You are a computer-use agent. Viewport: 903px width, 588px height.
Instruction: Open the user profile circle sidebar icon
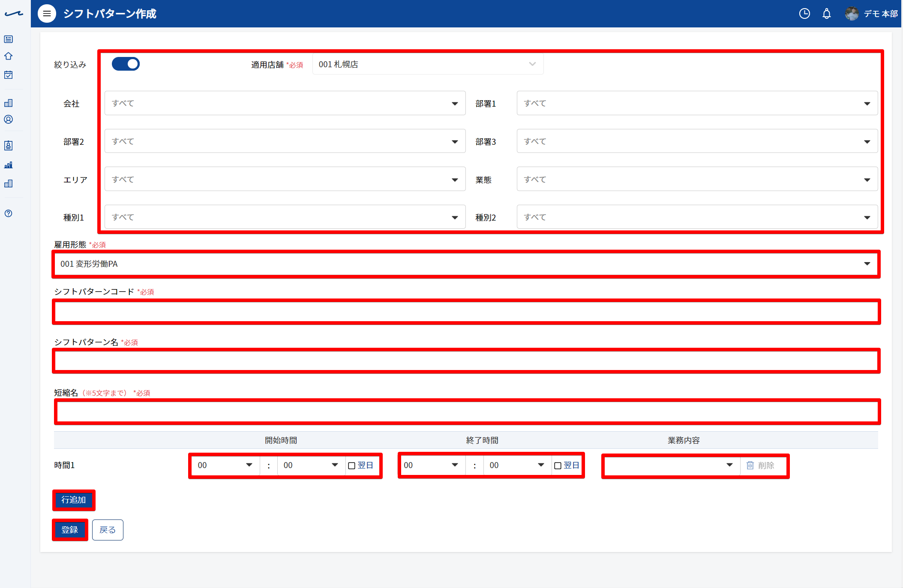pyautogui.click(x=9, y=119)
